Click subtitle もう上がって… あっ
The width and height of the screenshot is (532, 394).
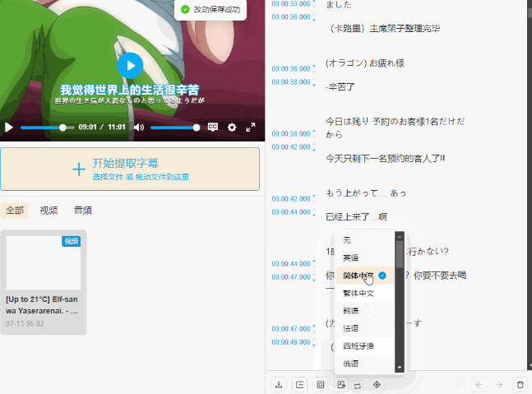click(x=366, y=193)
